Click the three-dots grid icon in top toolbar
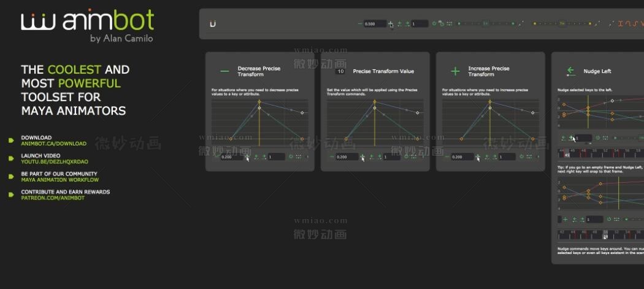644x289 pixels. 449,24
